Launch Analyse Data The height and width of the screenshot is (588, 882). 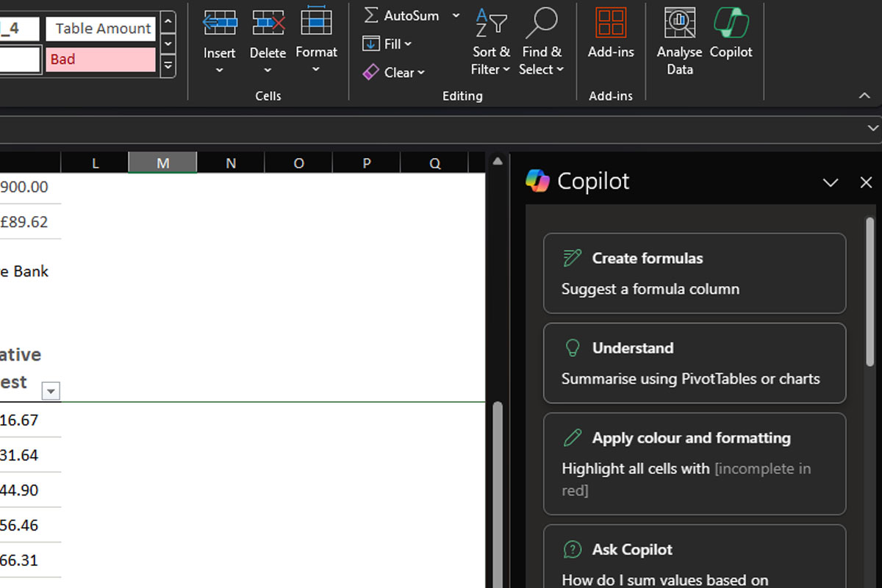click(x=679, y=42)
